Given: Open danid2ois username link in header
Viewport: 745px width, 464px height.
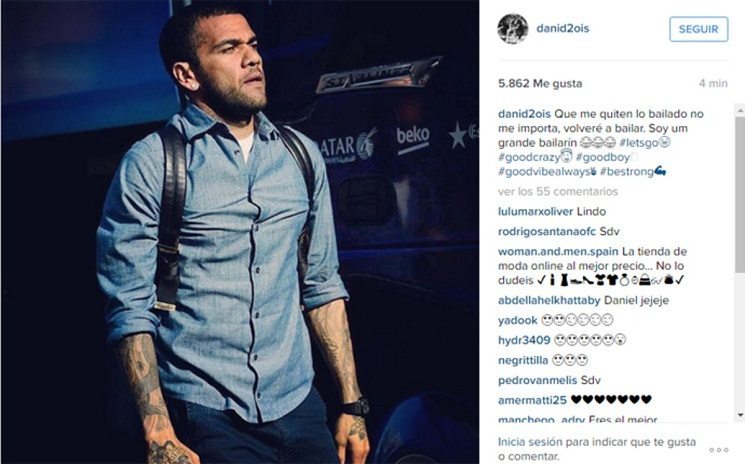Looking at the screenshot, I should pos(563,28).
